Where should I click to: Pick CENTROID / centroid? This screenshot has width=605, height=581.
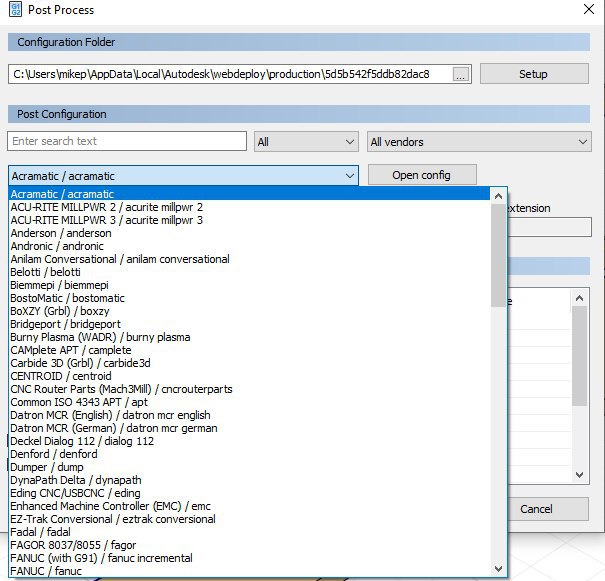249,376
